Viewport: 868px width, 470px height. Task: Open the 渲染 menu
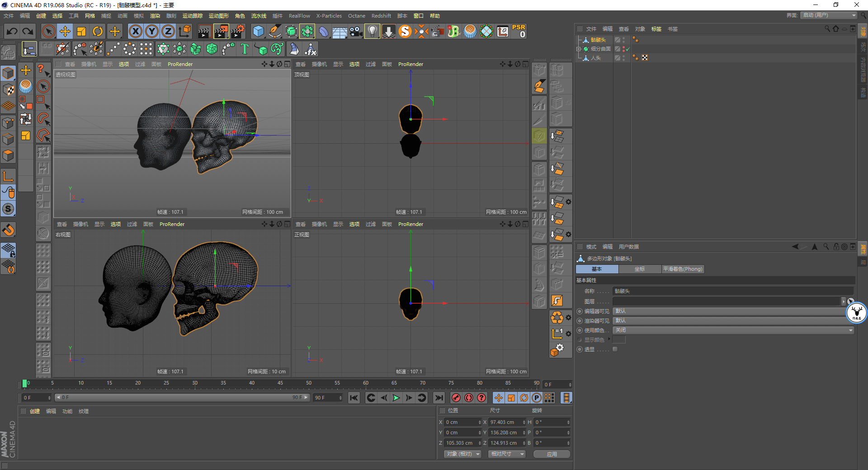click(155, 16)
